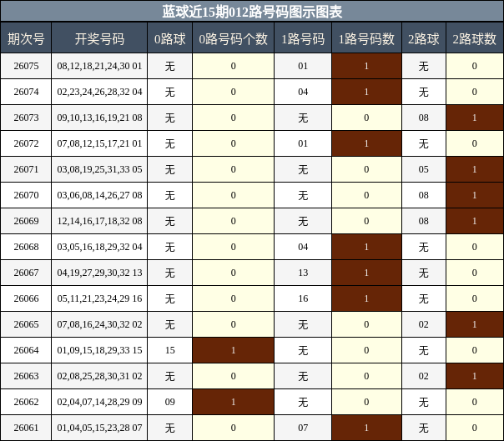This screenshot has width=504, height=441.
Task: Click draw numbers 07,08,12,15,17,21 01
Action: click(99, 143)
